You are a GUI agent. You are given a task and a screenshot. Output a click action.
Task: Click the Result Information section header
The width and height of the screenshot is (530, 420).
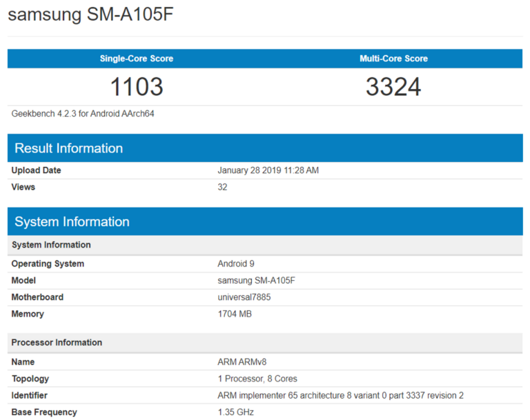(x=69, y=148)
